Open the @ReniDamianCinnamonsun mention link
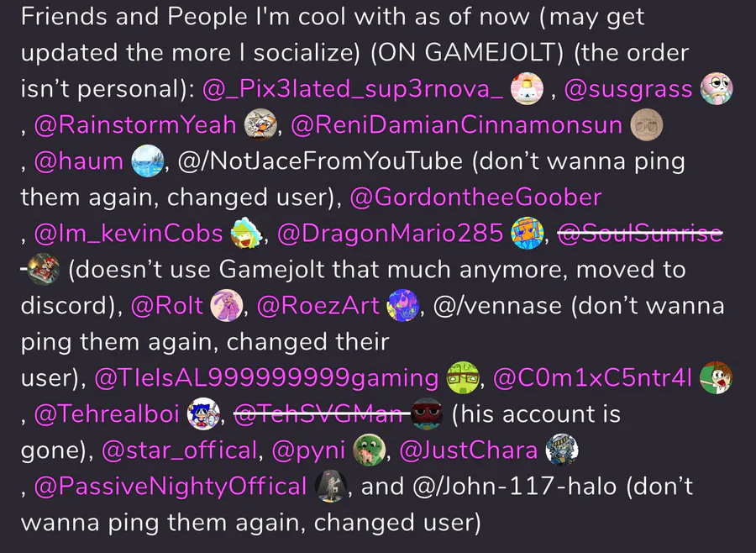Viewport: 756px width, 553px height. tap(457, 125)
